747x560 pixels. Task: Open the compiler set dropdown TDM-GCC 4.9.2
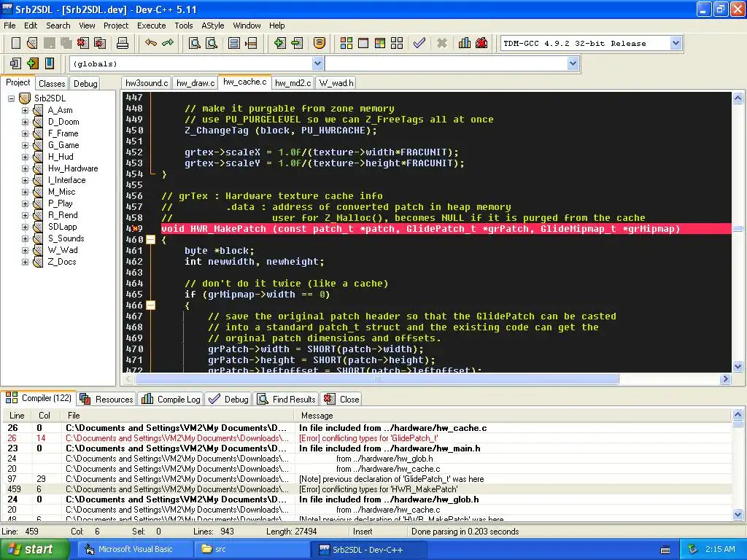point(676,43)
